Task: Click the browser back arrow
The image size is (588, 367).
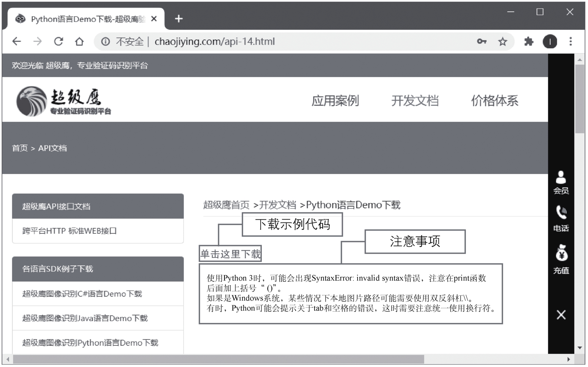Action: pos(17,41)
